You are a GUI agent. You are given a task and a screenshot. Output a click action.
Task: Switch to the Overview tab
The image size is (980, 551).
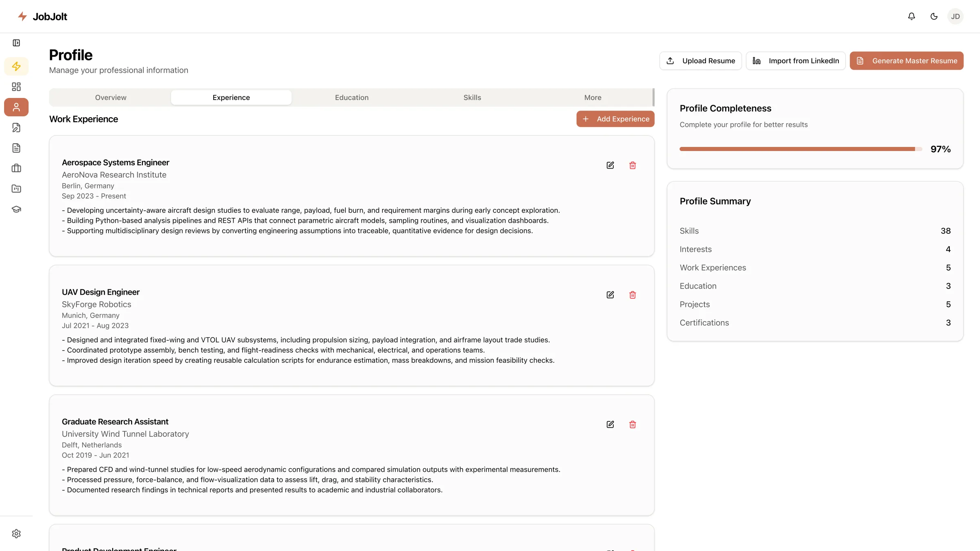click(111, 97)
